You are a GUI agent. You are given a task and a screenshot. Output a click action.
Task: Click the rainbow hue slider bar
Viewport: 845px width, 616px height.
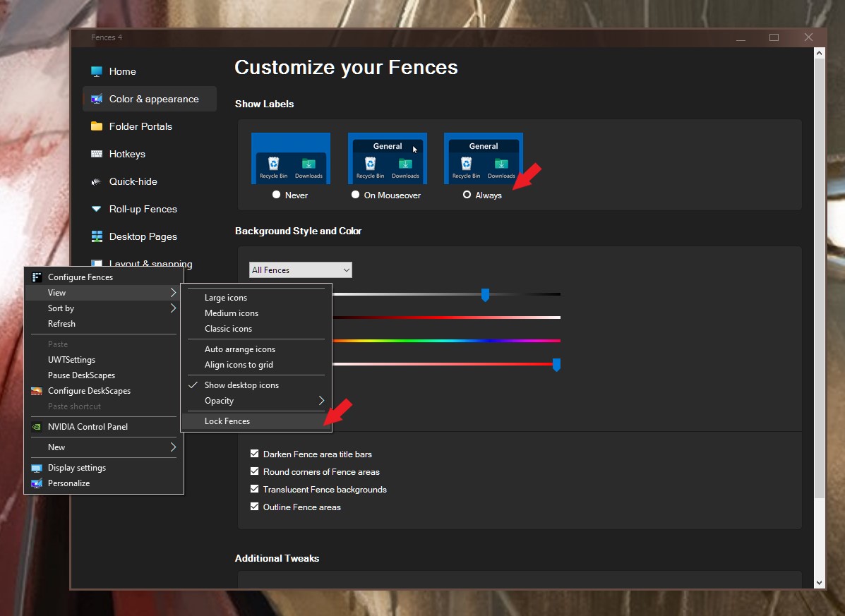447,341
